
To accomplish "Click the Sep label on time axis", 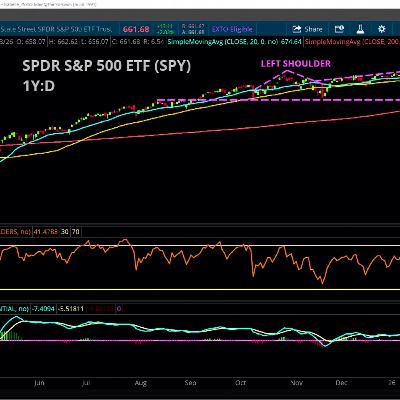I will [191, 383].
